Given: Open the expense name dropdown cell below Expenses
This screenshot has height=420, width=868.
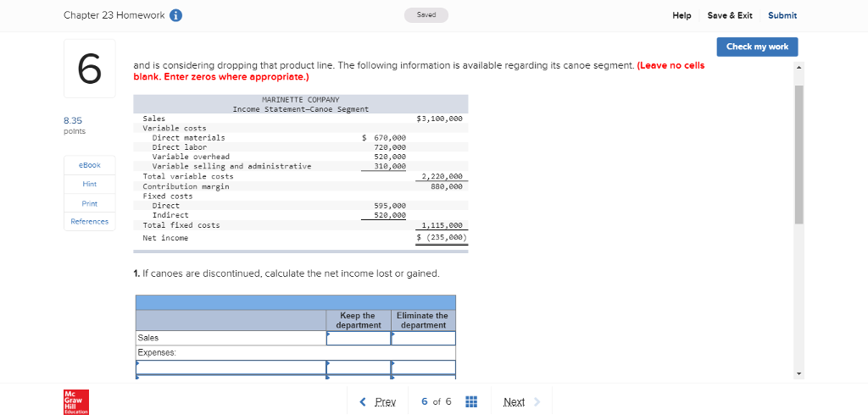Looking at the screenshot, I should [231, 367].
